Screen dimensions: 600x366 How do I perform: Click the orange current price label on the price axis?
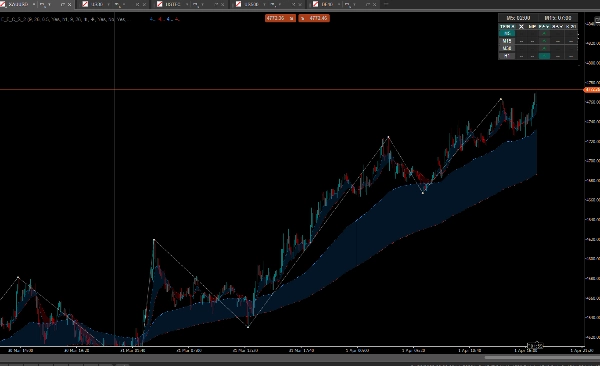[592, 90]
